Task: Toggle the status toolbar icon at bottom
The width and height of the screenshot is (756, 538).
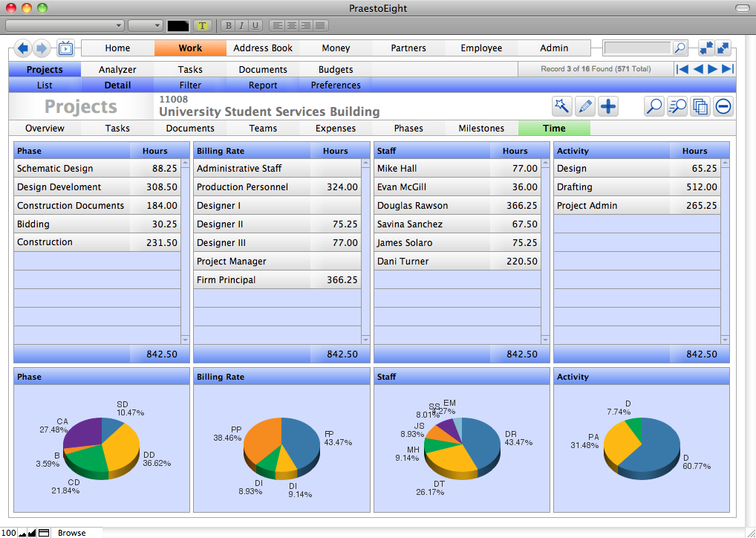Action: click(44, 533)
